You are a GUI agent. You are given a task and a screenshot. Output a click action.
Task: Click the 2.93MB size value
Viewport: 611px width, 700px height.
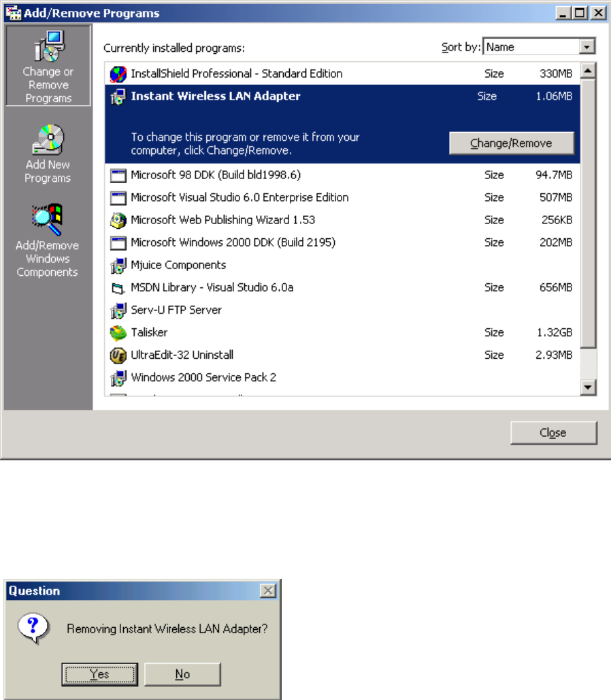(x=554, y=355)
